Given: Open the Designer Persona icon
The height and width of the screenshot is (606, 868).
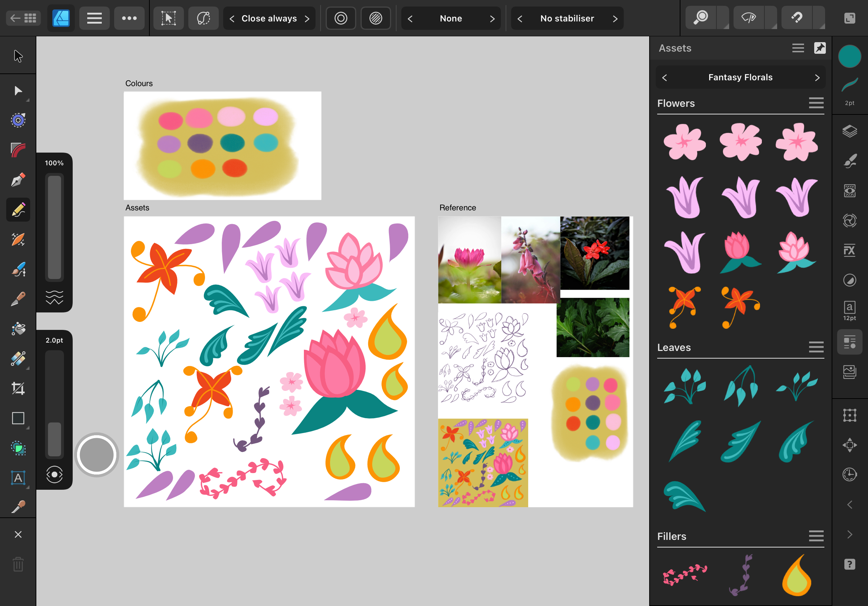Looking at the screenshot, I should (61, 18).
